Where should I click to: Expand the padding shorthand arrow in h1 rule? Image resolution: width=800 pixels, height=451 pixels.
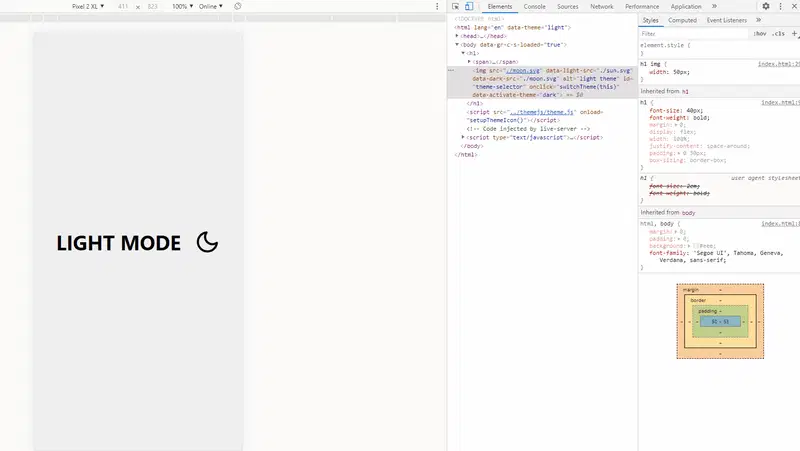[679, 153]
